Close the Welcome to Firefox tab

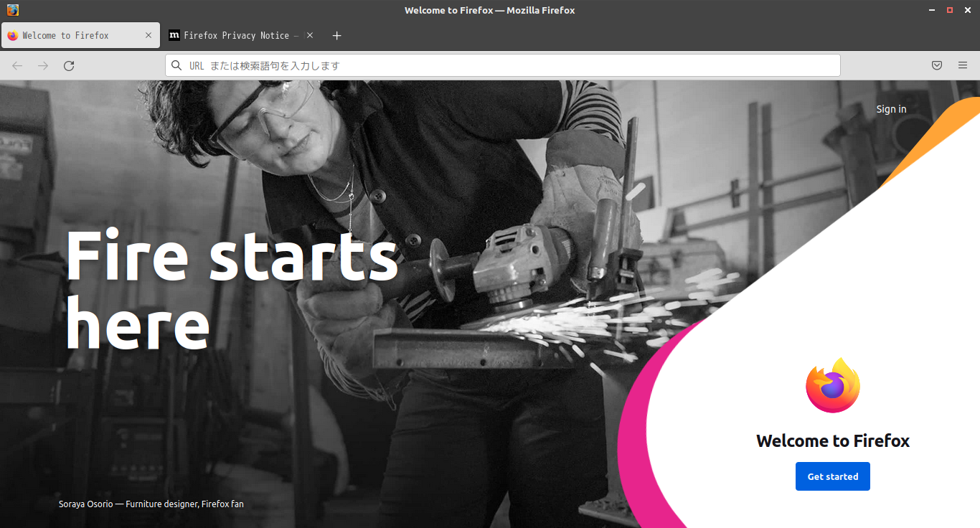tap(149, 35)
